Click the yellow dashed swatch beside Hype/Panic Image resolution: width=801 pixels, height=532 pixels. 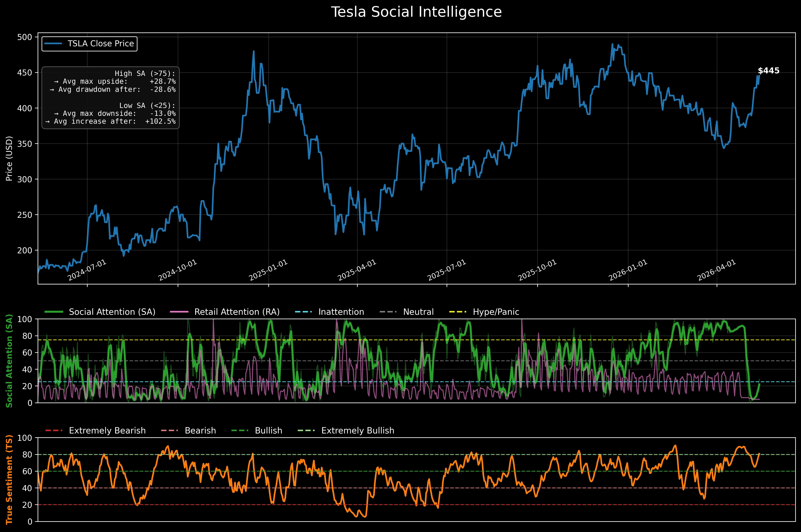(458, 312)
